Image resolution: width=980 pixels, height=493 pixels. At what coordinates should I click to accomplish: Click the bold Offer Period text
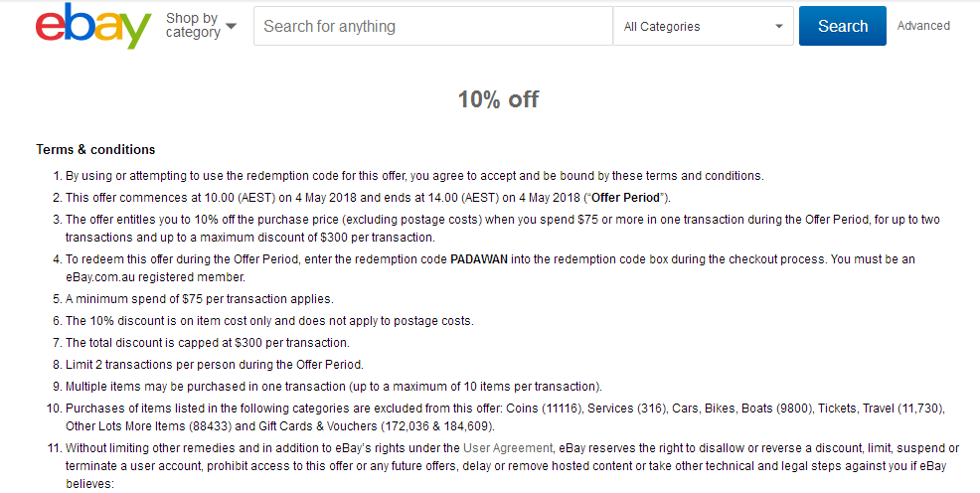pos(625,198)
